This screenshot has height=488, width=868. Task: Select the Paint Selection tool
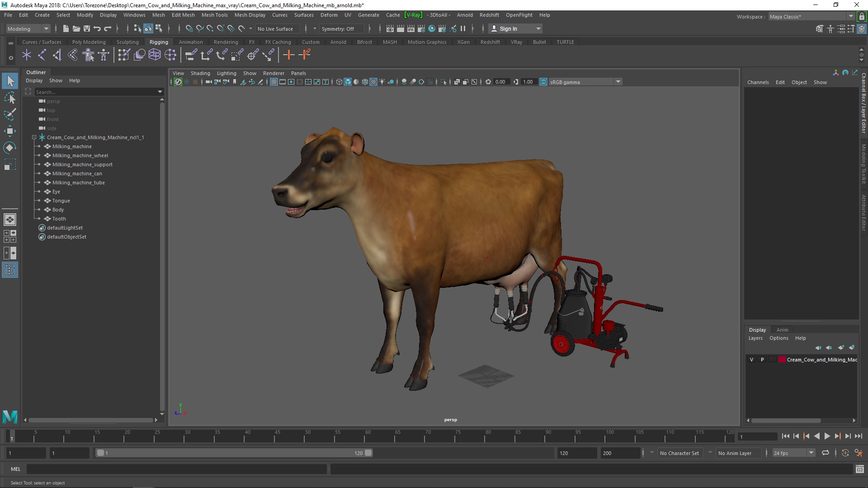point(9,114)
